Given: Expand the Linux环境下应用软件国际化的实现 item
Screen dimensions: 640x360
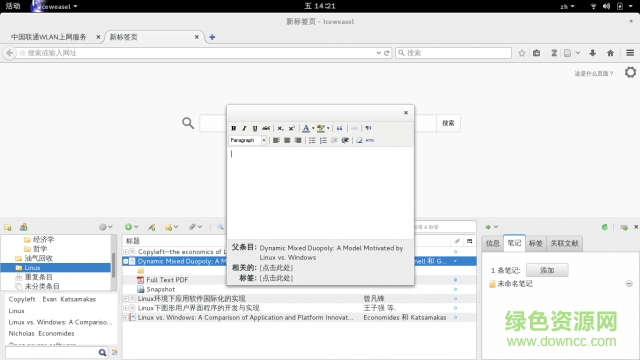Looking at the screenshot, I should point(126,299).
